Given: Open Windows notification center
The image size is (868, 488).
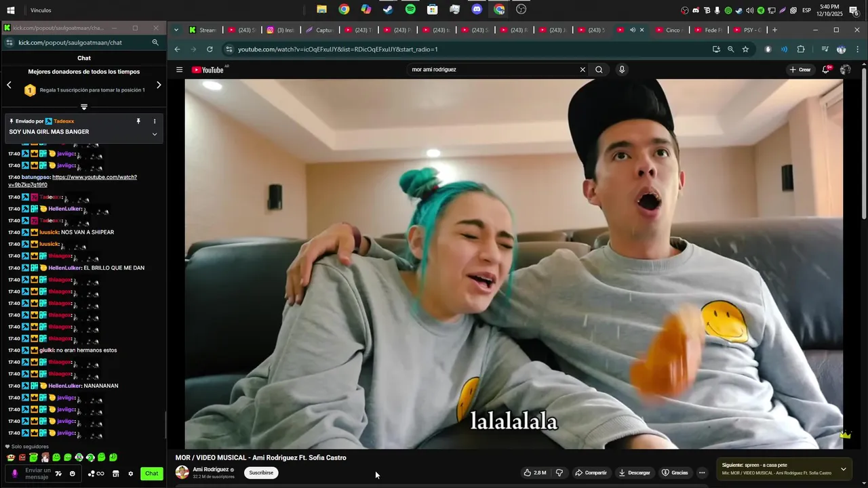Looking at the screenshot, I should click(x=854, y=10).
